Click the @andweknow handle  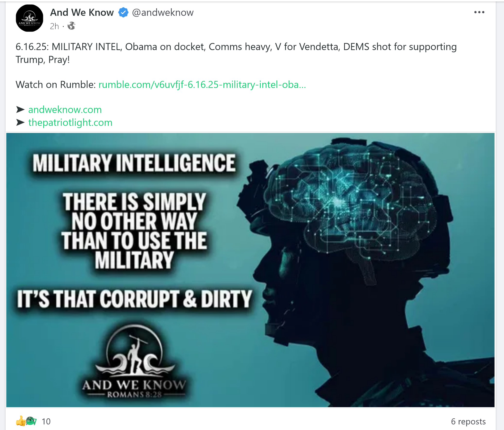point(163,12)
